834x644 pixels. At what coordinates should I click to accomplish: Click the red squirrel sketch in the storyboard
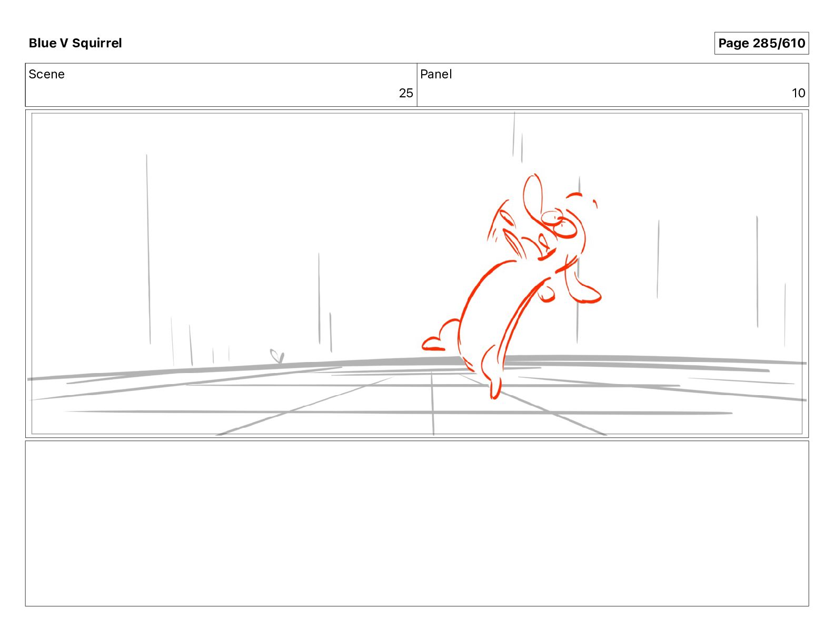coord(512,286)
